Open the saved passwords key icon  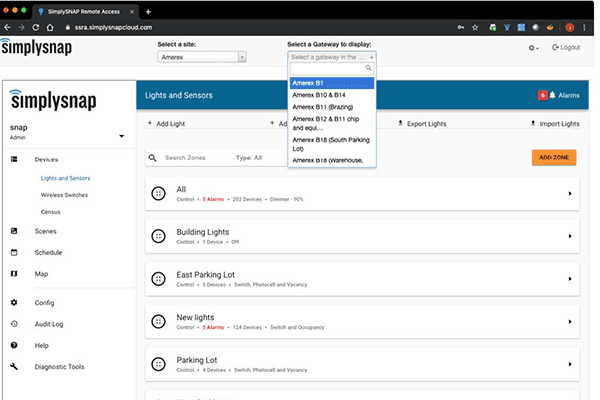click(461, 28)
